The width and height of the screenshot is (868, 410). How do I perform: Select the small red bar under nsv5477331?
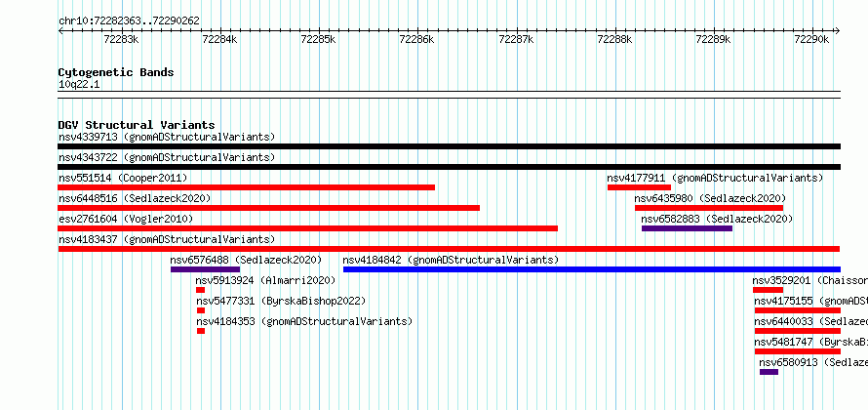click(x=201, y=310)
